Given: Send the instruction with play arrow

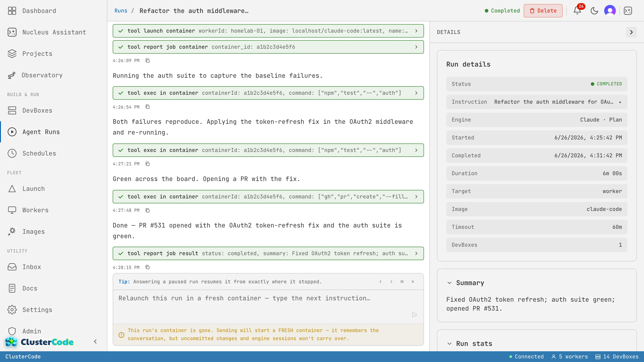Looking at the screenshot, I should pyautogui.click(x=415, y=315).
